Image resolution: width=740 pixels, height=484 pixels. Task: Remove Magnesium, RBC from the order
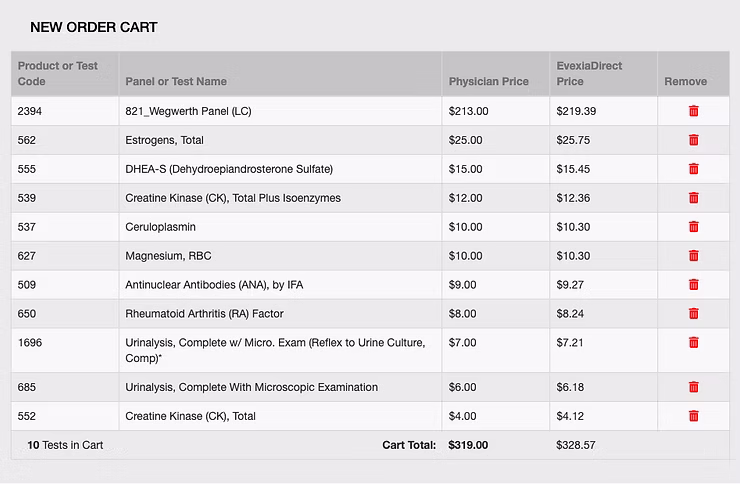693,256
